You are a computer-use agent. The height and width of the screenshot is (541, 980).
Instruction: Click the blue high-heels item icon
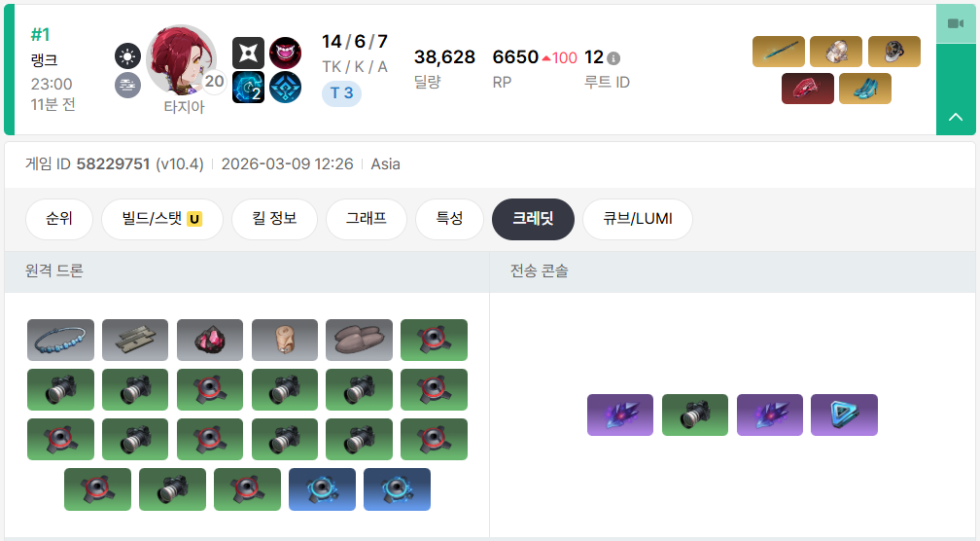point(865,89)
